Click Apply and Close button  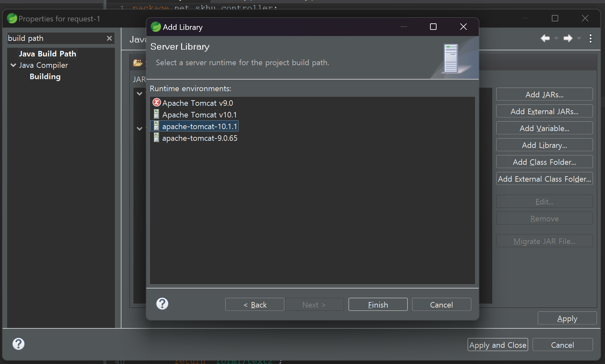pyautogui.click(x=498, y=345)
